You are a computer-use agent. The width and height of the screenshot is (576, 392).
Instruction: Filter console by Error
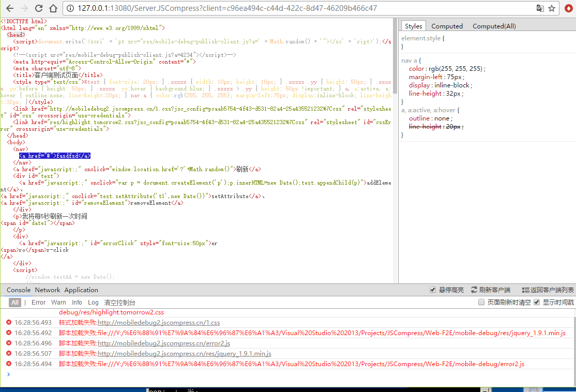[x=39, y=303]
